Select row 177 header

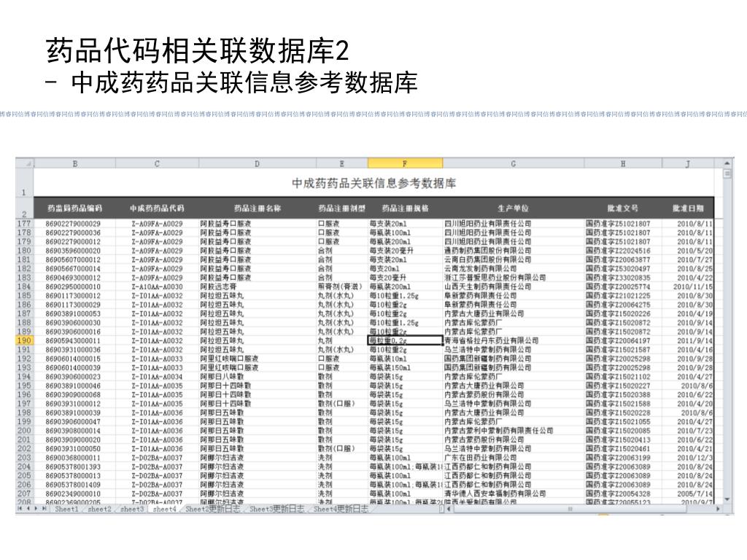[x=24, y=223]
